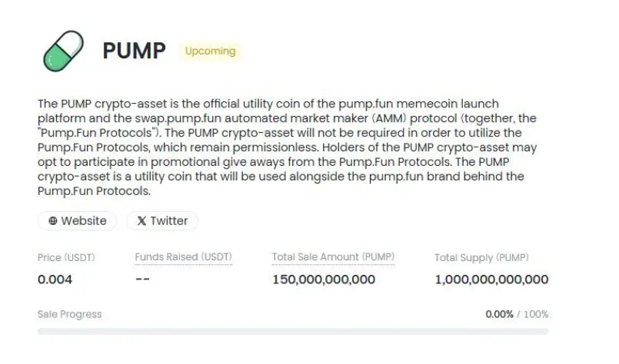
Task: Click the 100% progress total text
Action: [x=536, y=314]
